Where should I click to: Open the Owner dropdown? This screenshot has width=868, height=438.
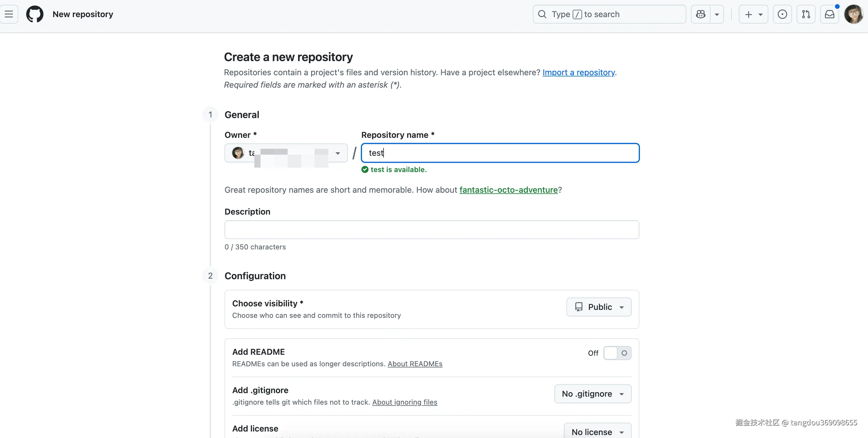point(286,153)
